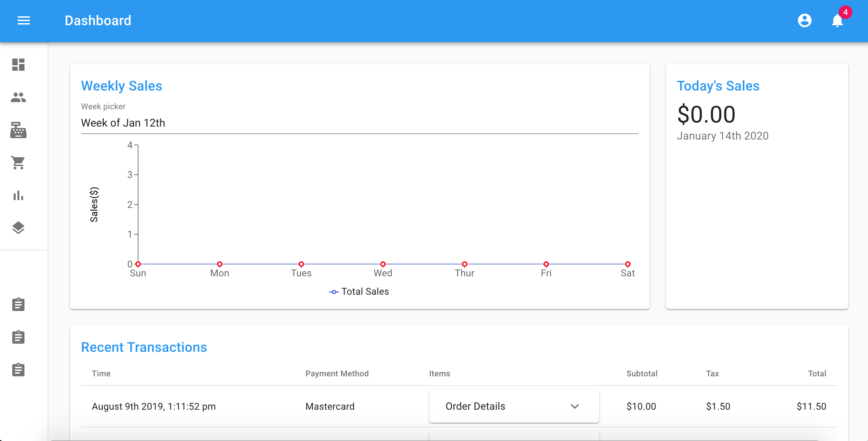This screenshot has width=868, height=441.
Task: Click the Wed data point on chart
Action: 383,264
